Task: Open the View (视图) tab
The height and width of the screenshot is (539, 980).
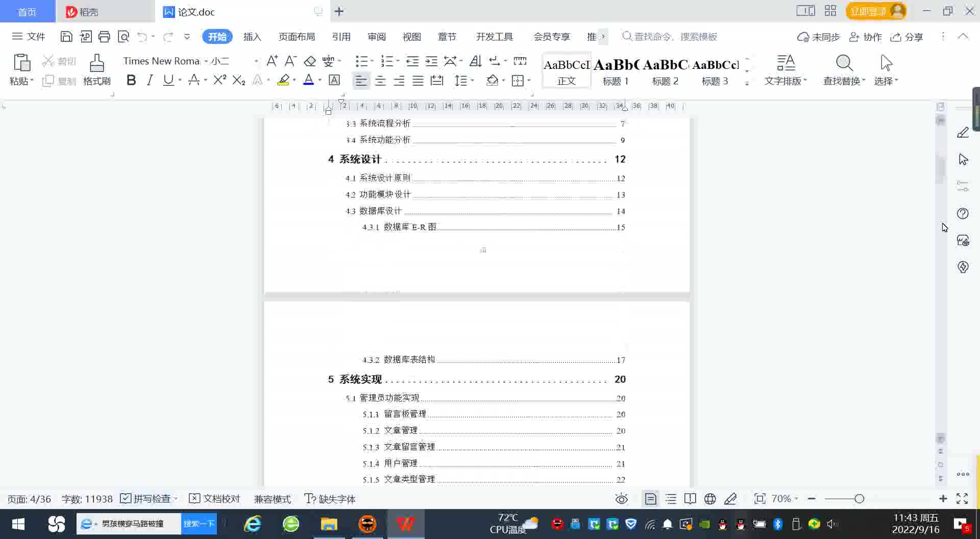Action: 412,37
